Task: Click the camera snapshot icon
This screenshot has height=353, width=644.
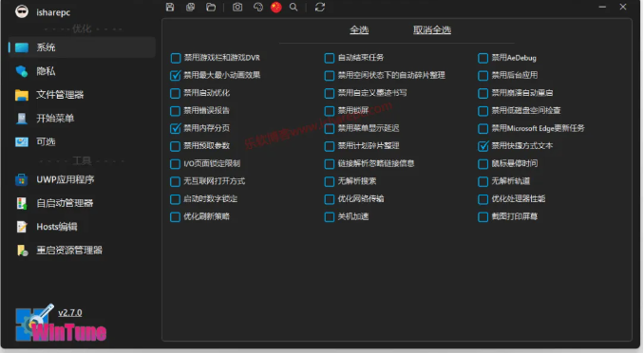Action: pos(237,7)
